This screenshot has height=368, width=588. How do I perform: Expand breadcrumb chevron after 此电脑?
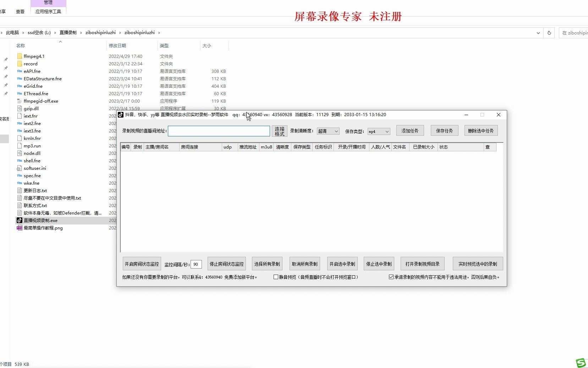click(23, 33)
